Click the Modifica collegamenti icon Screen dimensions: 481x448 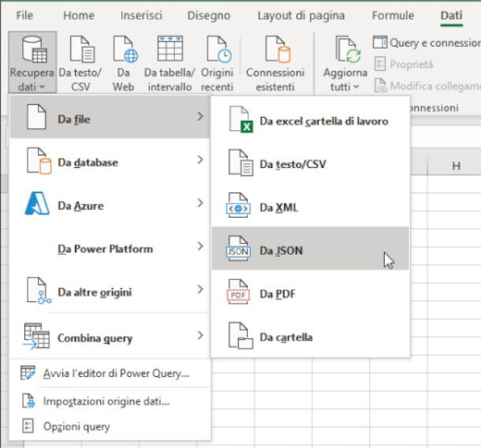click(x=380, y=86)
